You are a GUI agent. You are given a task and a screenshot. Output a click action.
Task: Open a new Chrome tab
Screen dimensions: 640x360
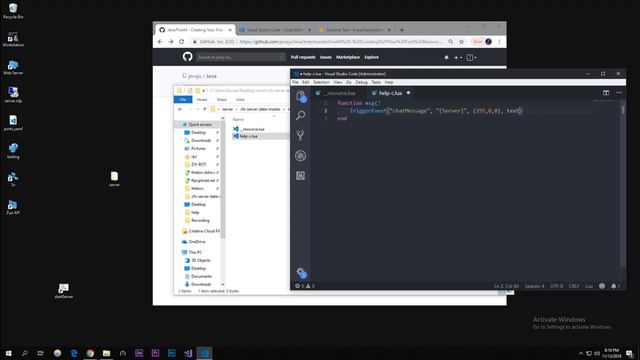click(x=402, y=30)
